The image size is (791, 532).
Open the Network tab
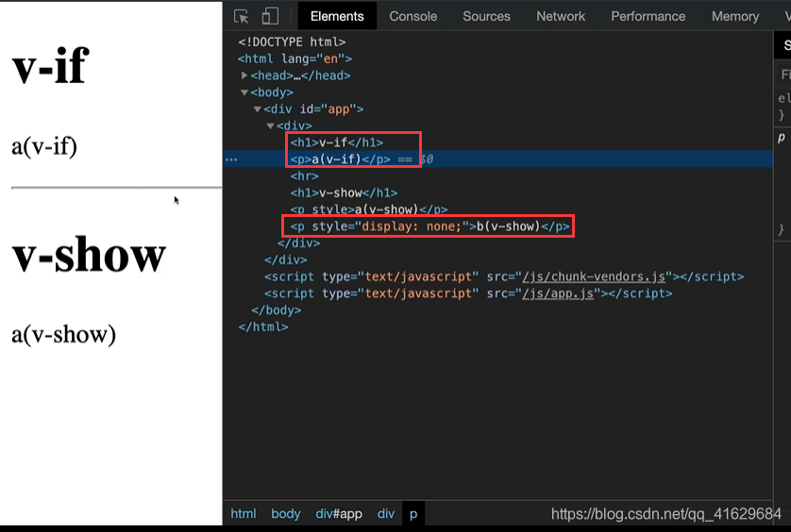(x=561, y=16)
